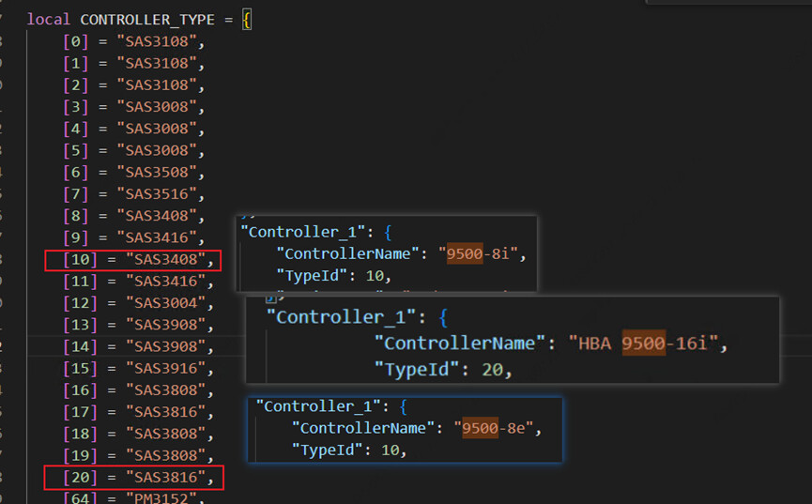Image resolution: width=812 pixels, height=504 pixels.
Task: Click the TypeId value 10 under 9500-8i
Action: coord(373,275)
